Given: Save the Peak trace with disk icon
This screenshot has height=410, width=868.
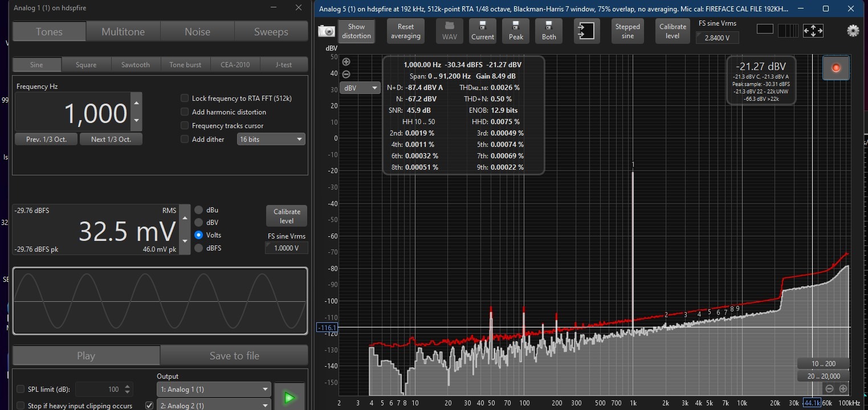Looking at the screenshot, I should (x=516, y=30).
